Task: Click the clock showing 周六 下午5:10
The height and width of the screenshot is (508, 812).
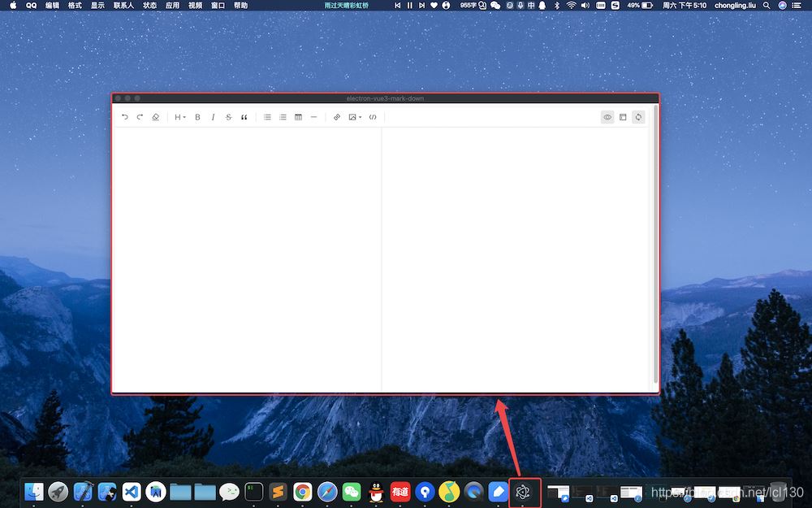Action: [x=685, y=5]
